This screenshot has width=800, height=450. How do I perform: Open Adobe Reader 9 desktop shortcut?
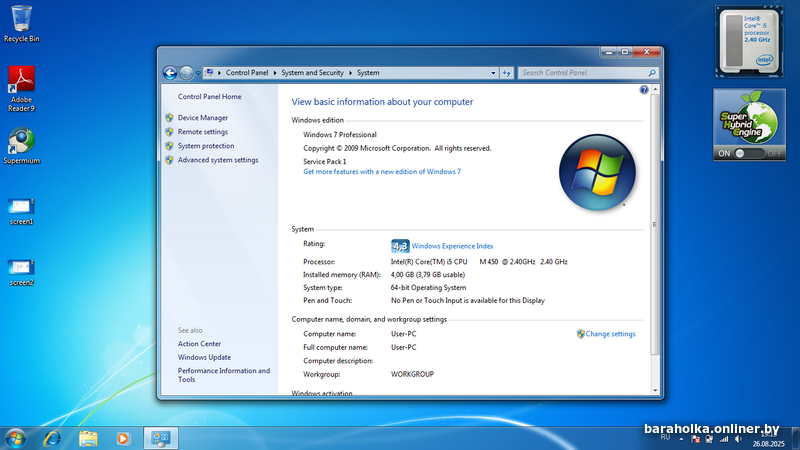(21, 89)
